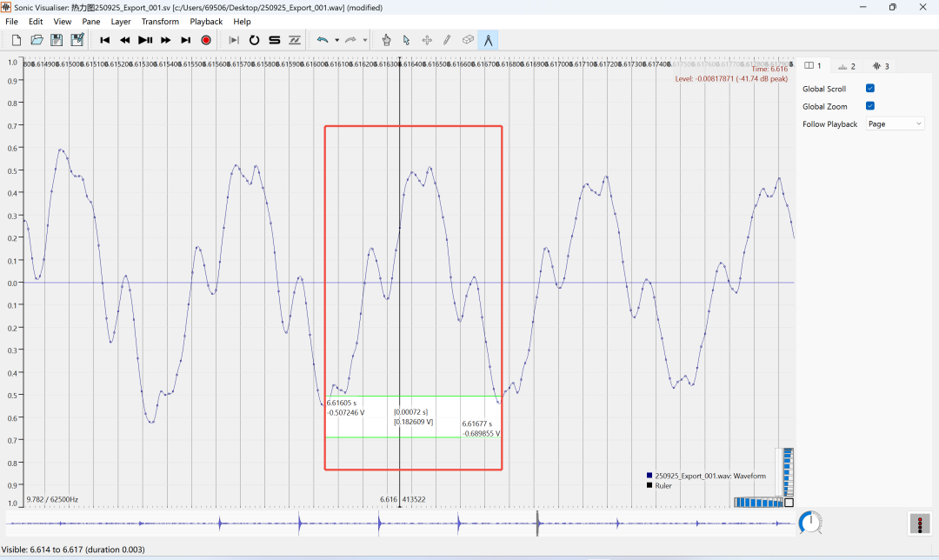Select the Select pointer tool
The height and width of the screenshot is (560, 939).
407,40
